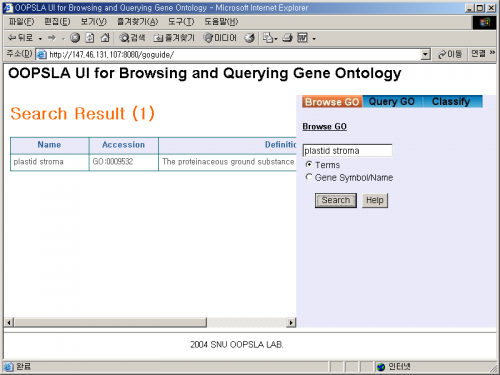The height and width of the screenshot is (375, 500).
Task: Follow the Browse GO underlined link
Action: click(324, 127)
